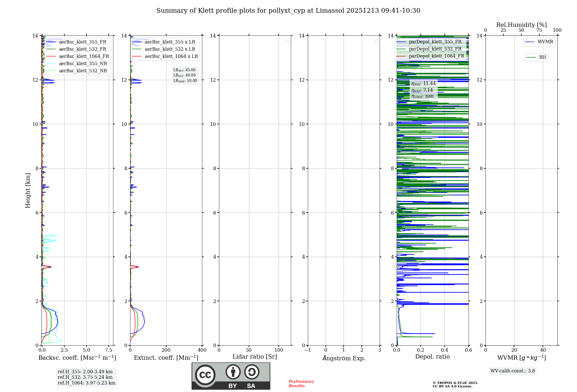Click the Preliminary Results red text
Viewport: 577px width, 392px height.
click(x=301, y=384)
